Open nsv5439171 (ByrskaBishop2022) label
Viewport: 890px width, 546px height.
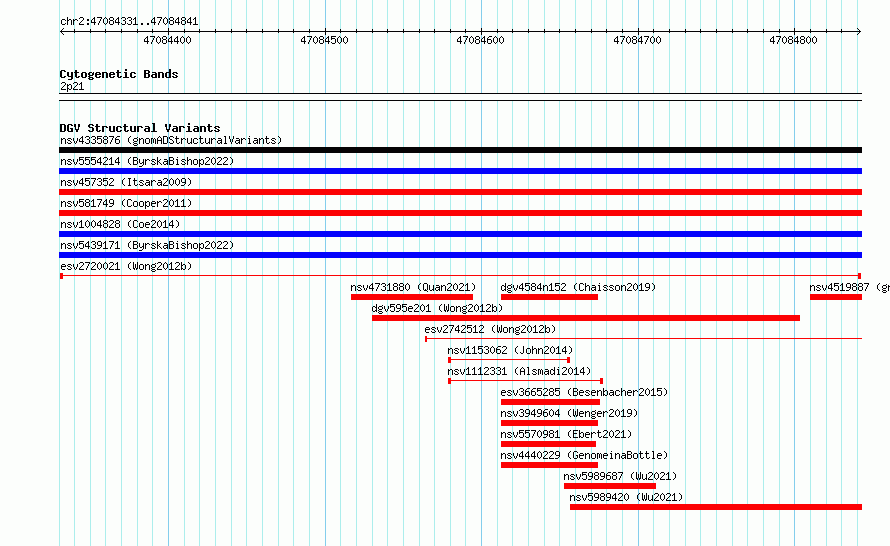point(147,245)
